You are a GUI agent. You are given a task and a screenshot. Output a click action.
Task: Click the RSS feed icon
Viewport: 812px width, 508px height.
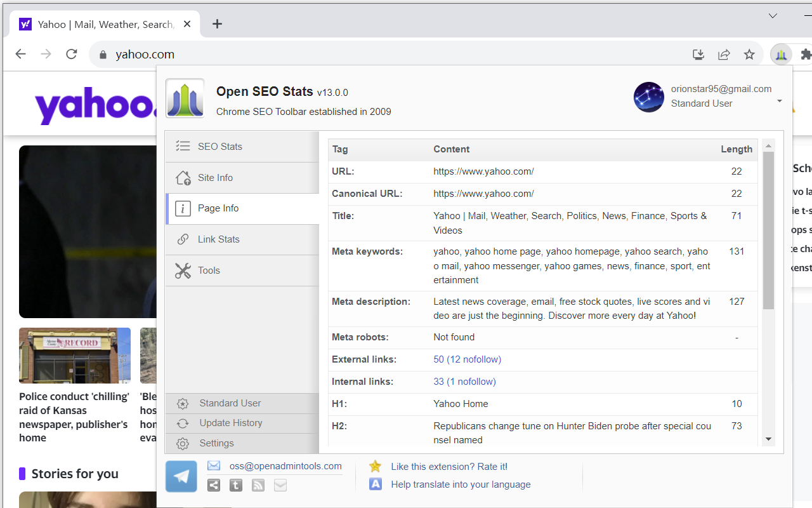click(258, 485)
